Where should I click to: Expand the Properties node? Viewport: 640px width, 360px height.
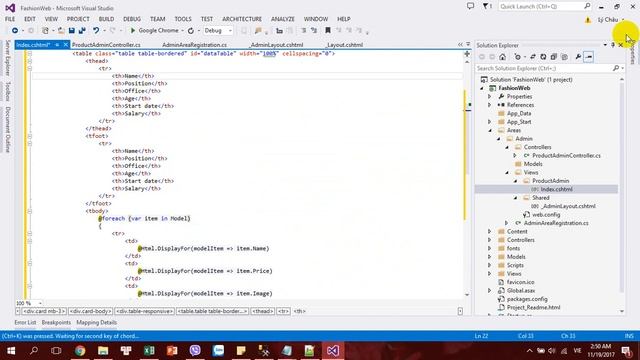489,97
